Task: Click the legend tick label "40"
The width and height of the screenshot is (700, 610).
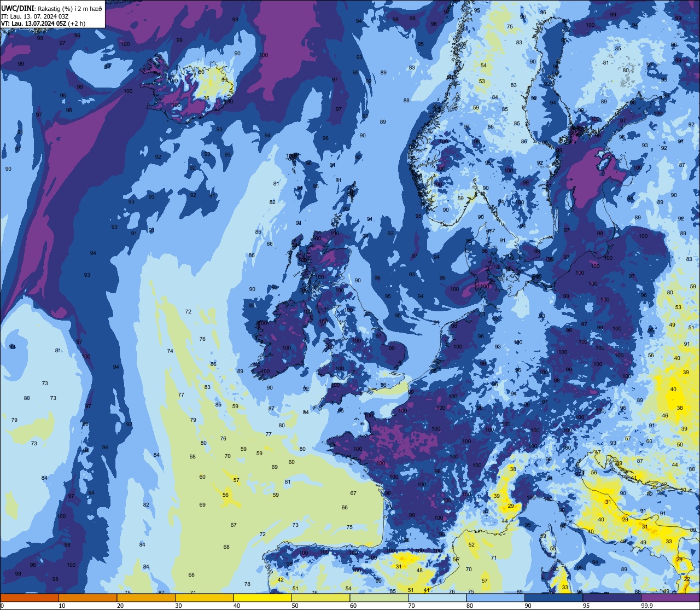Action: click(237, 606)
